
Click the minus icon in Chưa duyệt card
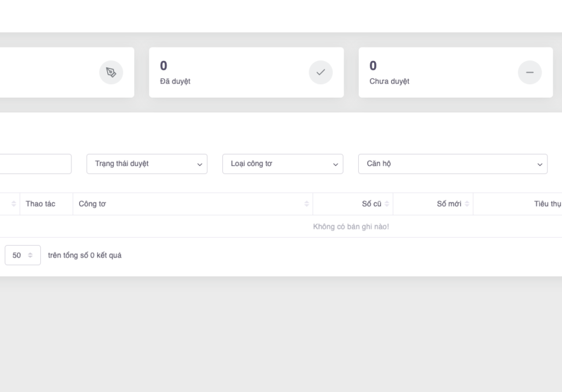[529, 73]
